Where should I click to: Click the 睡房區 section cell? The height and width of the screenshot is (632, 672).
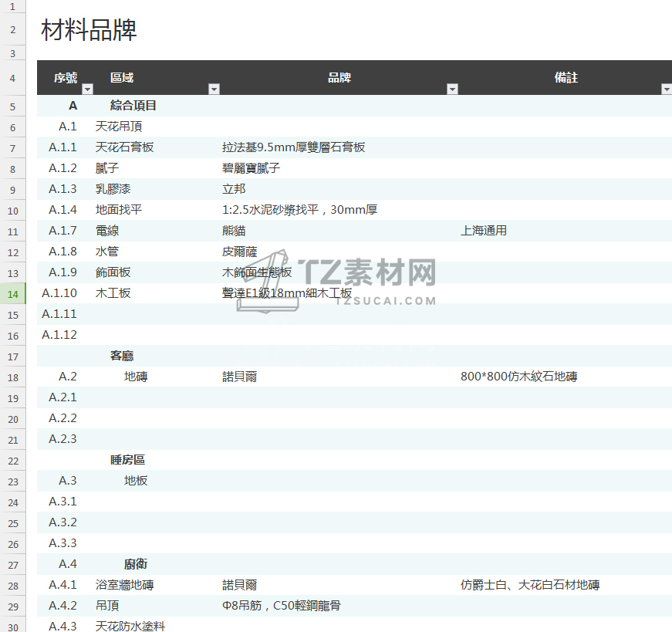click(128, 460)
